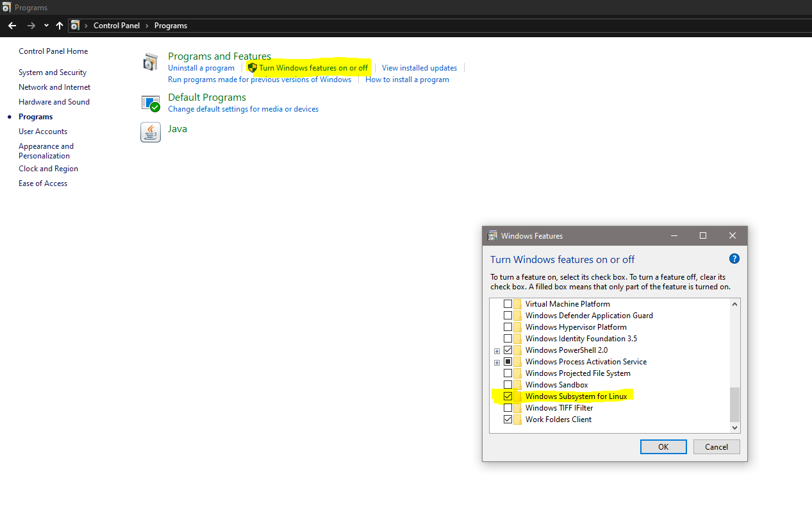
Task: Open the recent locations dropdown chevron
Action: click(46, 26)
